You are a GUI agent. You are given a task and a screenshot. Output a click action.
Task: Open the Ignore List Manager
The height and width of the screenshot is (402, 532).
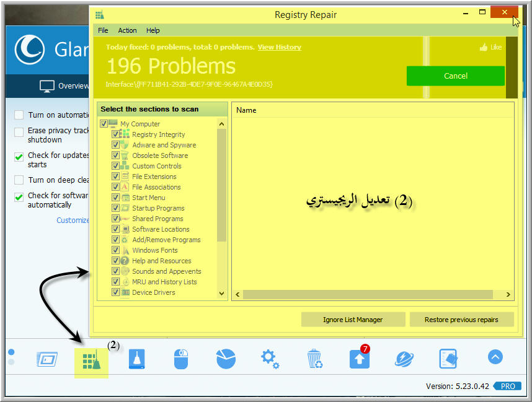pos(353,319)
